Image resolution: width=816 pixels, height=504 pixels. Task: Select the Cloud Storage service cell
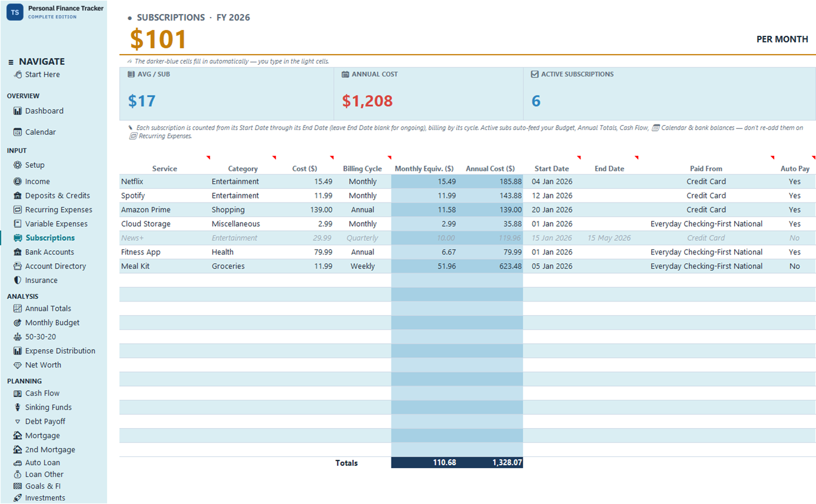(165, 224)
